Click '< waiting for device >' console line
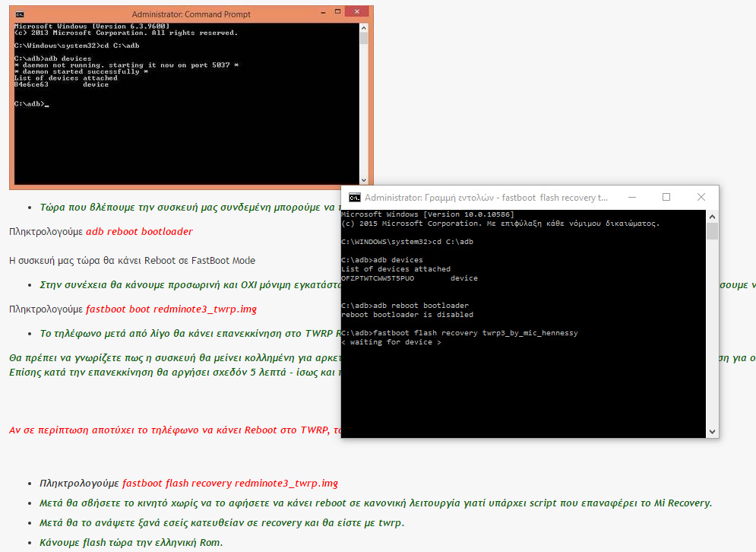This screenshot has width=756, height=552. click(391, 342)
